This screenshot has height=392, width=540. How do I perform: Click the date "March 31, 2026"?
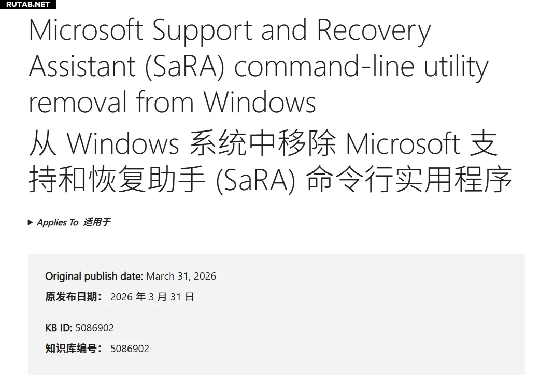pos(181,276)
